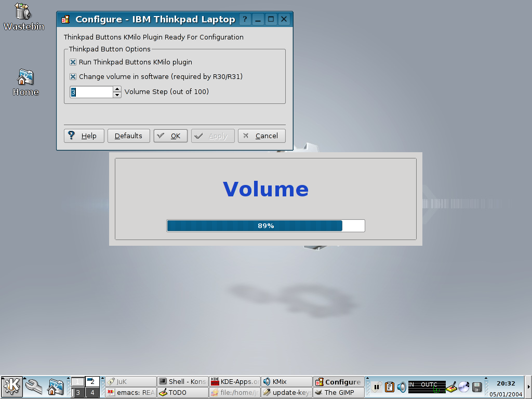Increase Volume Step with up arrow

117,89
